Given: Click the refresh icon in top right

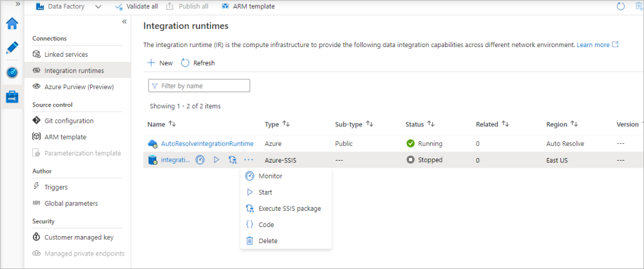Looking at the screenshot, I should [x=621, y=6].
